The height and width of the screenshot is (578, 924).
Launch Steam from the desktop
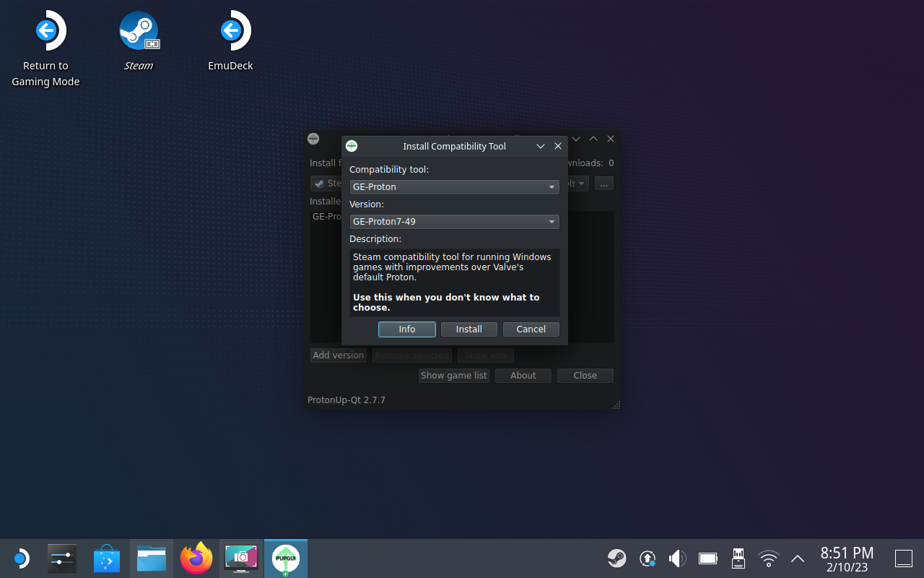[x=139, y=30]
